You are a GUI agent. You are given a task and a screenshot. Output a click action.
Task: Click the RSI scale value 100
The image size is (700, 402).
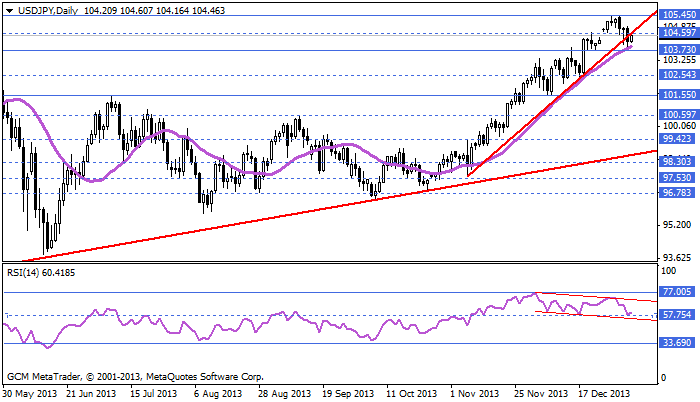[x=669, y=271]
